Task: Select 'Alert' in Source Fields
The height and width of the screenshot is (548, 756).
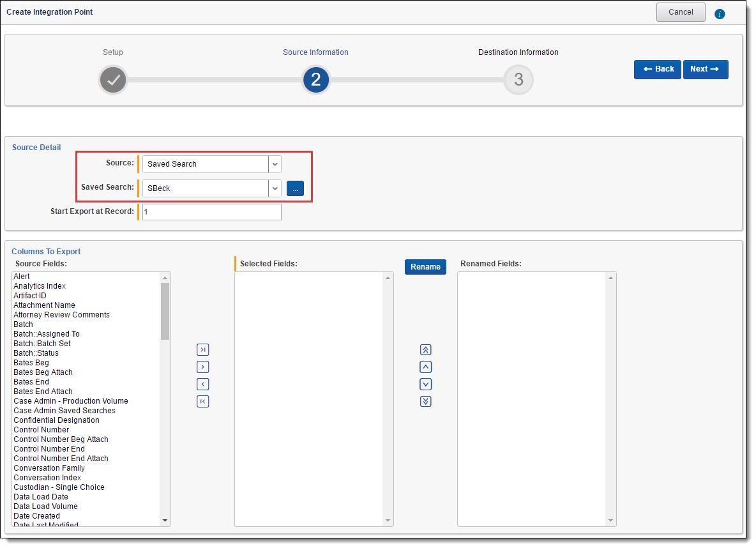Action: [x=22, y=277]
